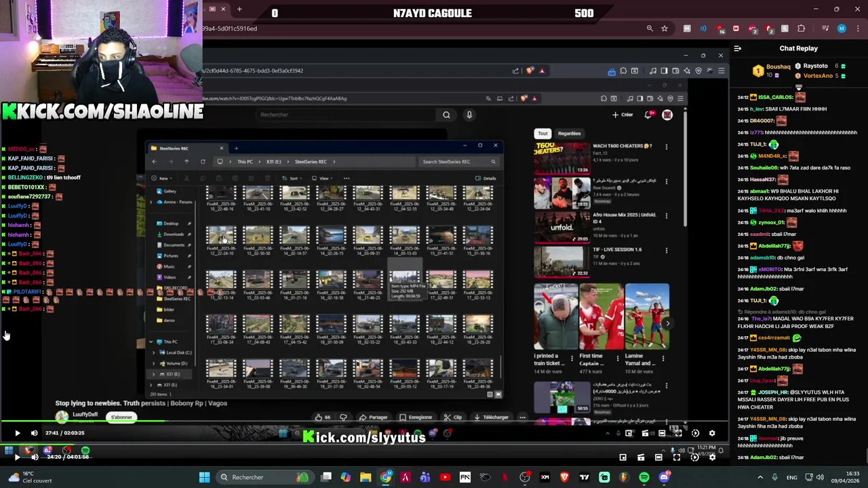The image size is (868, 488).
Task: Open the Sort dropdown in File Explorer
Action: 294,178
